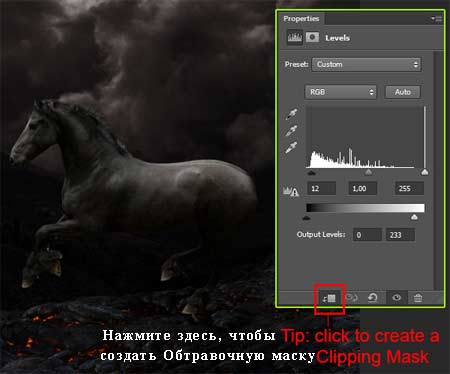Open the Preset Custom dropdown
Image resolution: width=450 pixels, height=374 pixels.
coord(366,64)
